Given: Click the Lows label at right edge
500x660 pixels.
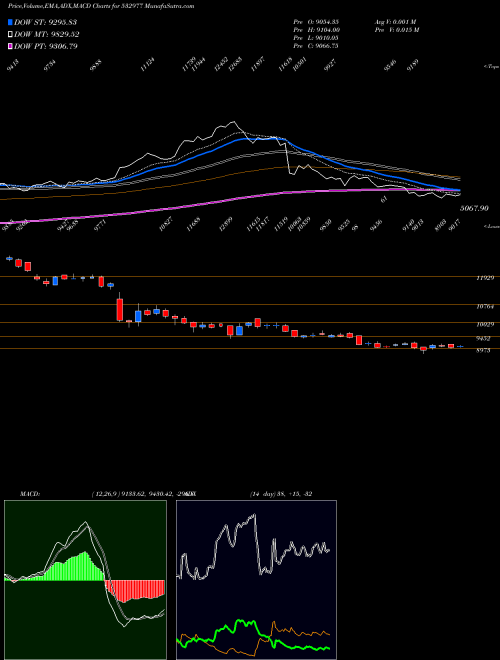Looking at the screenshot, I should tap(492, 226).
